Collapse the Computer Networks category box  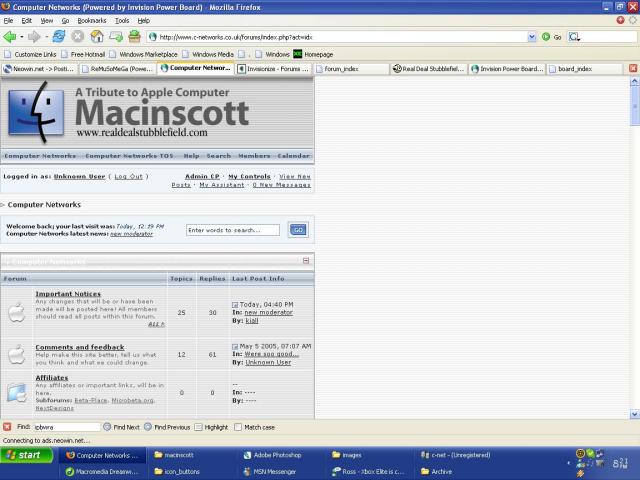click(x=306, y=260)
